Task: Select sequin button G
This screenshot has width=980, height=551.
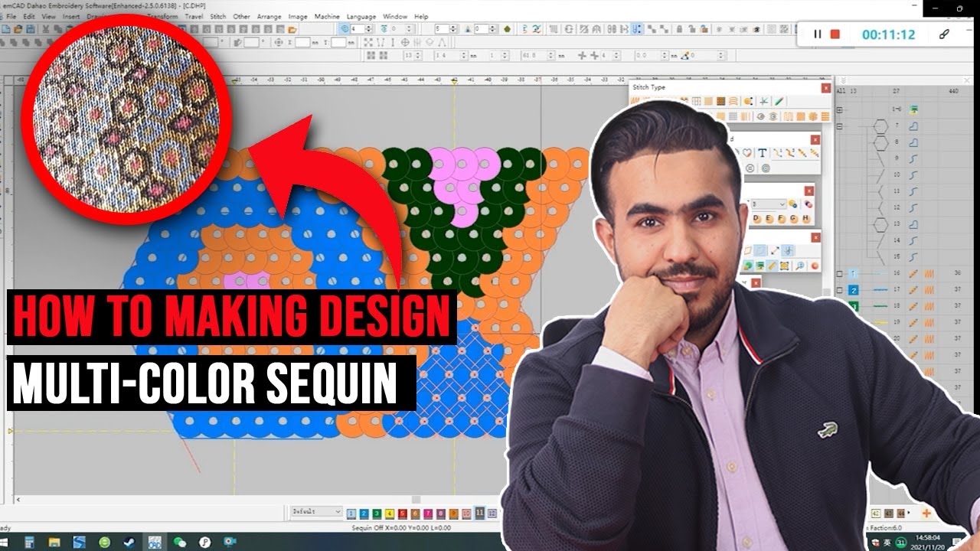Action: pyautogui.click(x=794, y=219)
